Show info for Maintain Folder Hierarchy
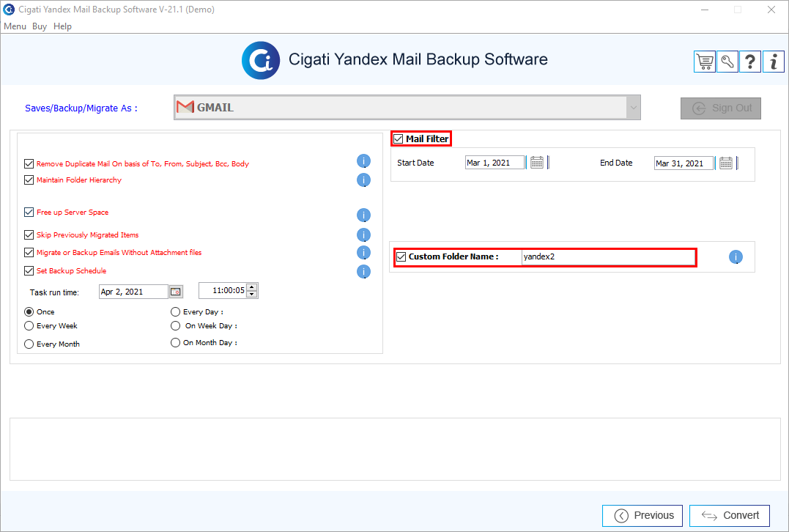Screen dimensions: 789x532 (x=364, y=180)
